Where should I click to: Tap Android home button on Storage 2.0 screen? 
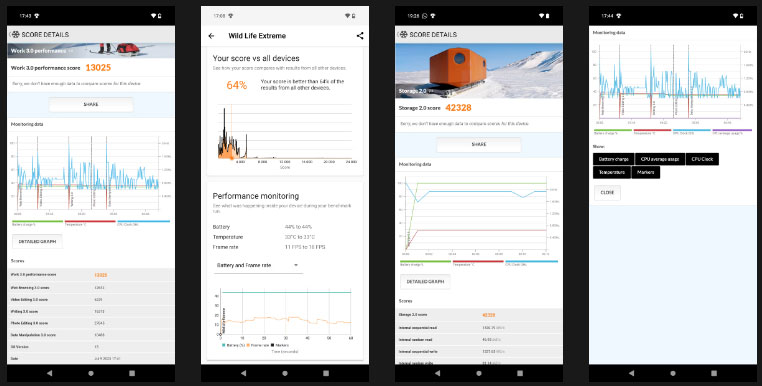pos(479,373)
